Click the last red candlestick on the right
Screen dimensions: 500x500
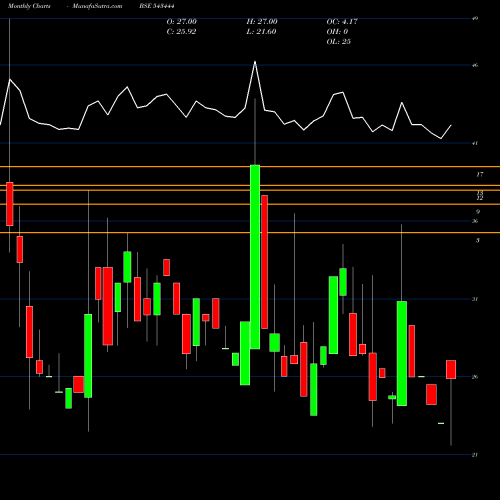pyautogui.click(x=451, y=369)
